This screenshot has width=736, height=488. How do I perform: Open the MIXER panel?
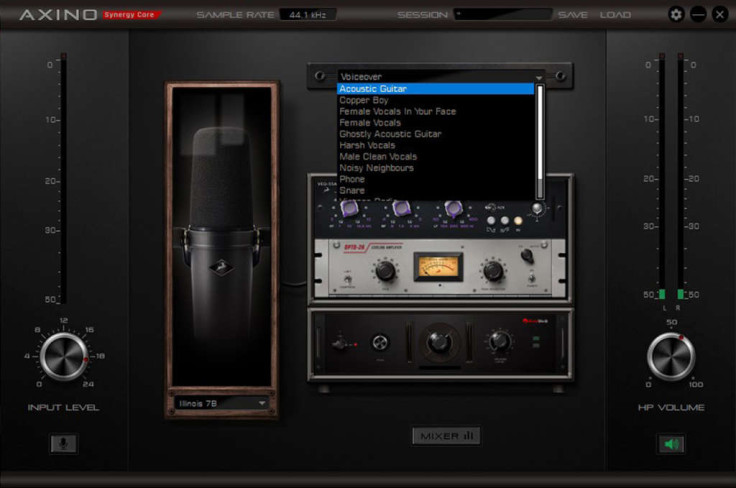[x=446, y=436]
